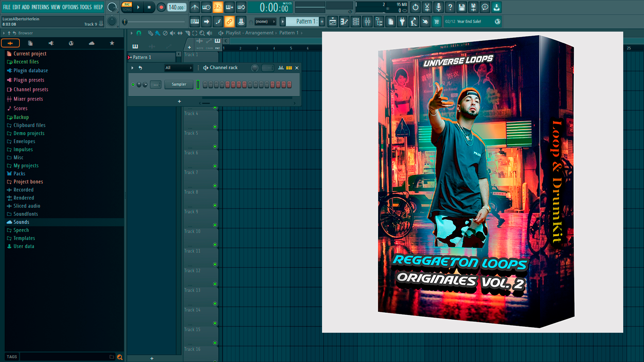The image size is (644, 362).
Task: Enable step editing mode
Action: tap(218, 22)
